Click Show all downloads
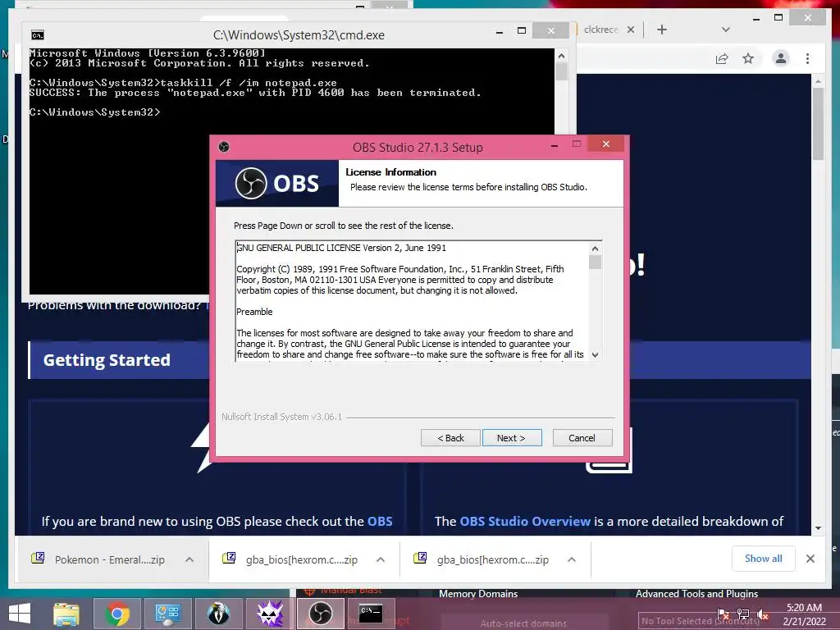 click(764, 558)
